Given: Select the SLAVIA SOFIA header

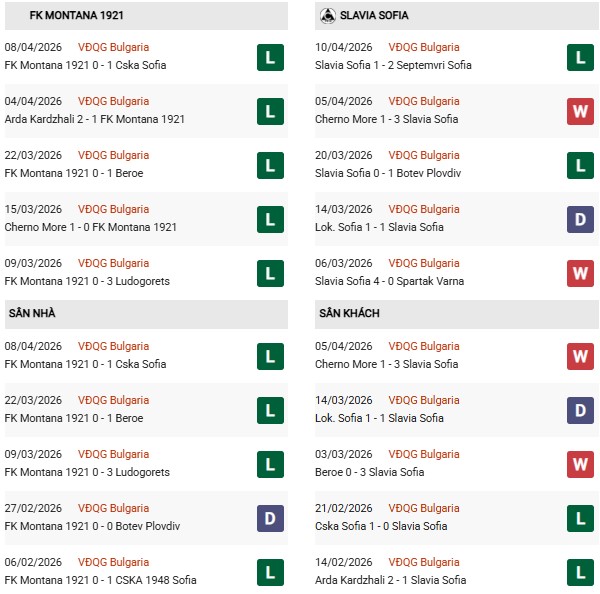Looking at the screenshot, I should coord(374,16).
